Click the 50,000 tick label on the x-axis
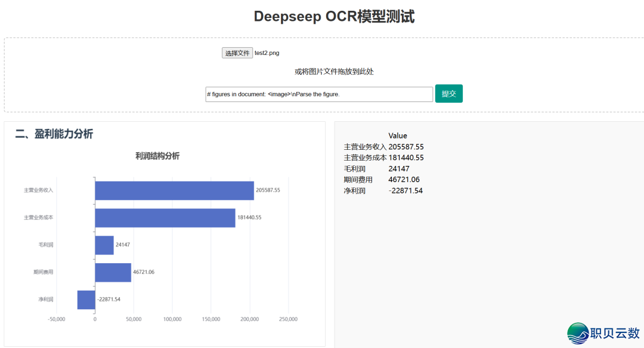Image resolution: width=644 pixels, height=348 pixels. (x=134, y=319)
